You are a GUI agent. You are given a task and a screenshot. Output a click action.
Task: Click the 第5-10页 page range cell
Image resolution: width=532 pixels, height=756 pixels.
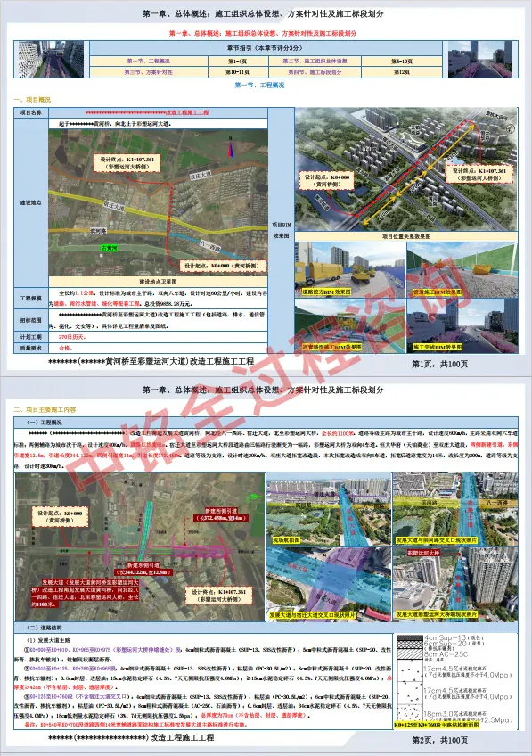tap(402, 62)
